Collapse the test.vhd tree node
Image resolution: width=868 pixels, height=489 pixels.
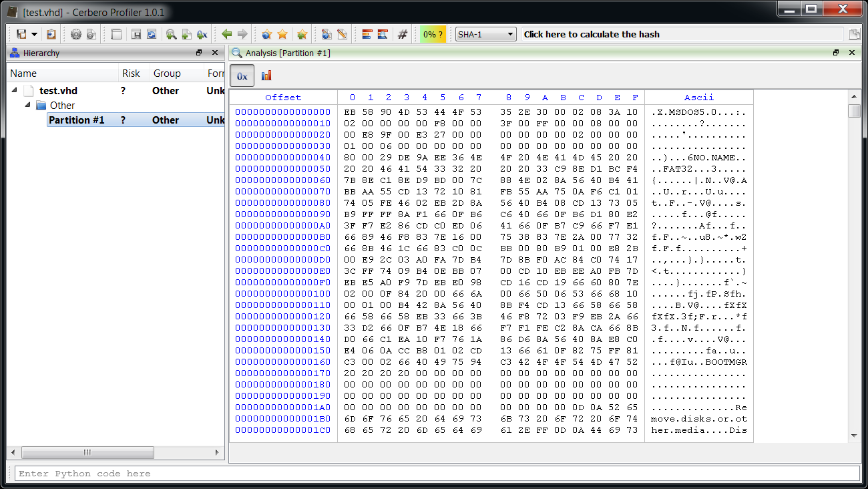(x=15, y=90)
